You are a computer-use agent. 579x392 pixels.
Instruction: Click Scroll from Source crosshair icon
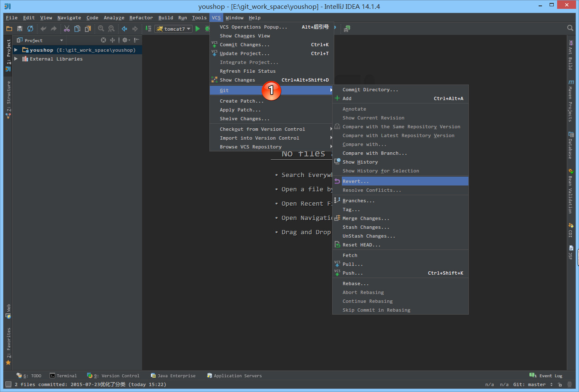(x=103, y=40)
